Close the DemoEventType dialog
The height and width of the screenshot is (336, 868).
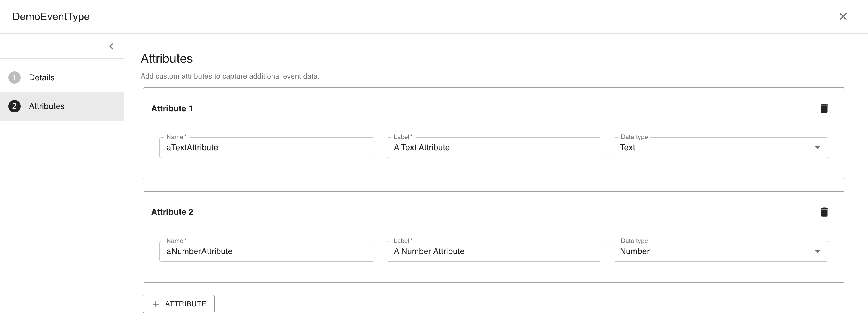[x=843, y=17]
